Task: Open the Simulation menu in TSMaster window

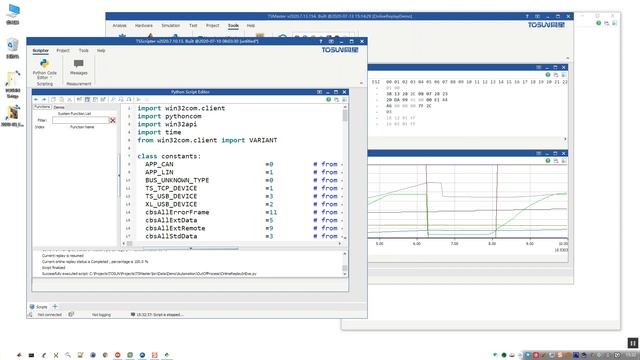Action: pos(171,25)
